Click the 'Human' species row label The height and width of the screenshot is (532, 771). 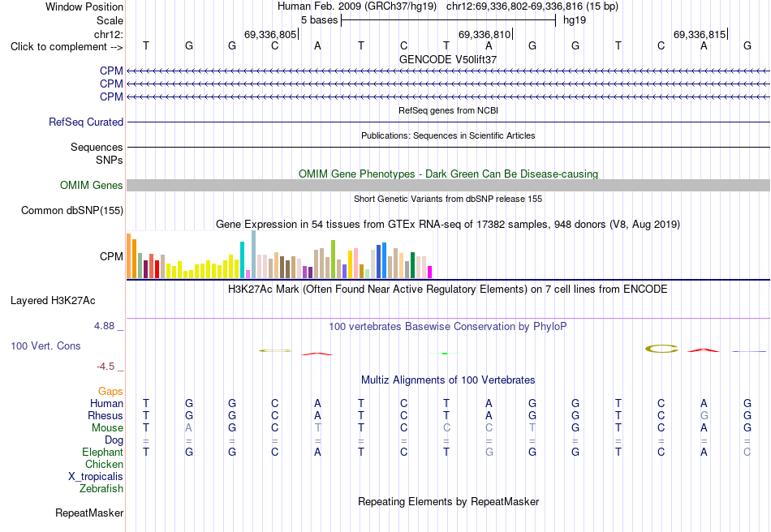[106, 403]
